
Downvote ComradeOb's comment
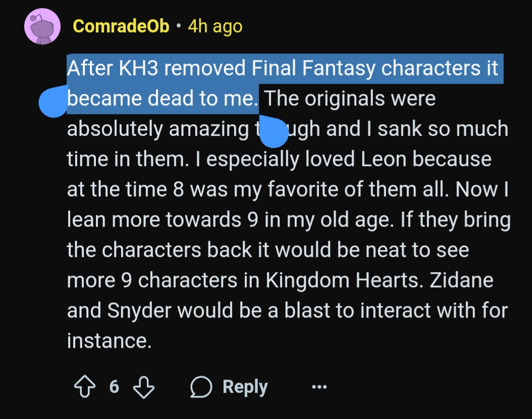[143, 387]
